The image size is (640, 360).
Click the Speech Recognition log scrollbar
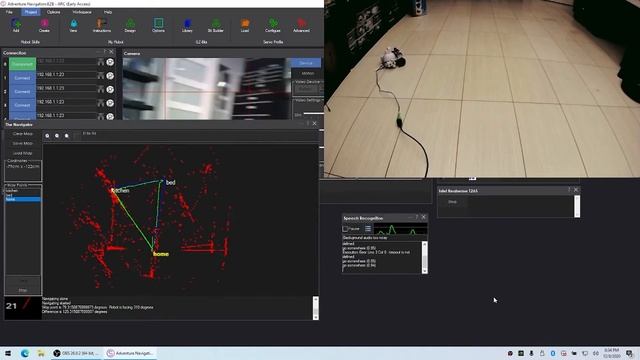tap(424, 257)
